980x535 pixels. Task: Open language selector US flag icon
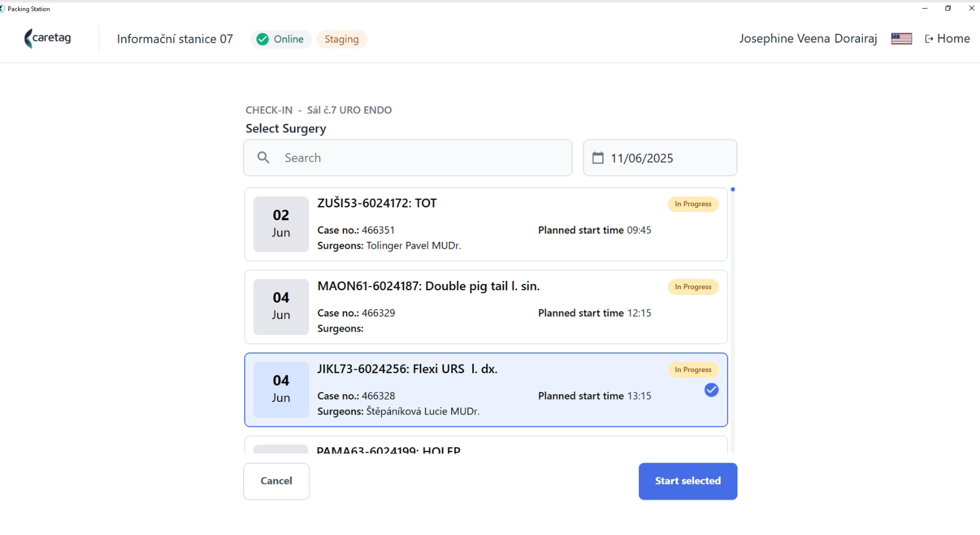[x=901, y=39]
